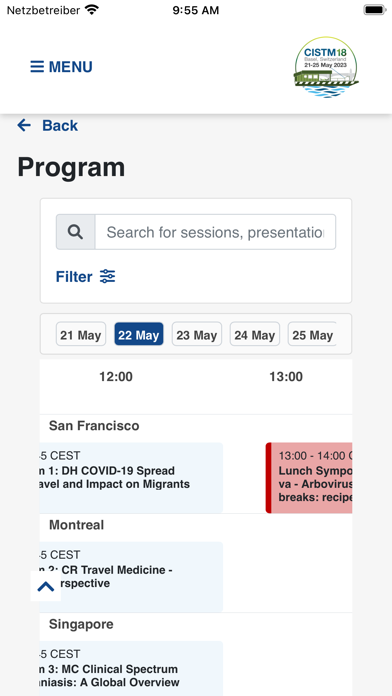Open the CR Travel Medicine session
Viewport: 392px width, 696px height.
(x=131, y=577)
